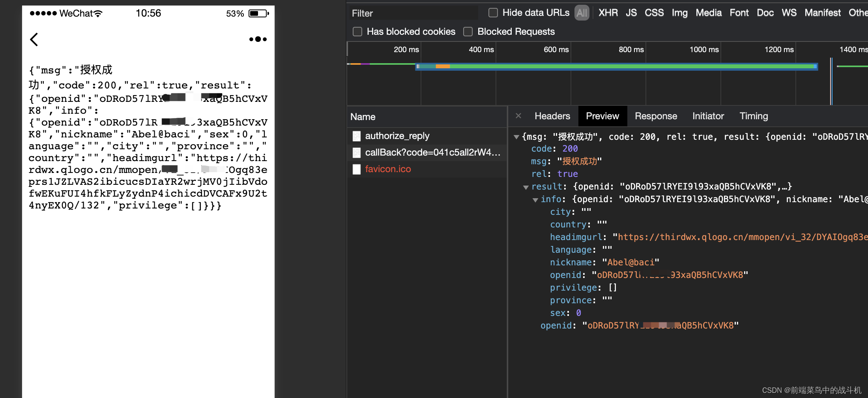Screen dimensions: 868x398
Task: Collapse the info object node
Action: [x=535, y=200]
